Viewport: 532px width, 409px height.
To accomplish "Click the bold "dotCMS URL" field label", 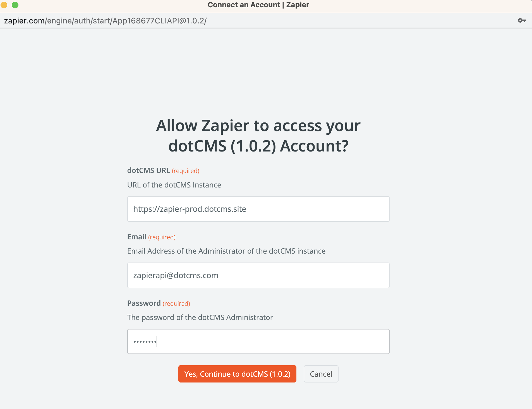I will [148, 170].
